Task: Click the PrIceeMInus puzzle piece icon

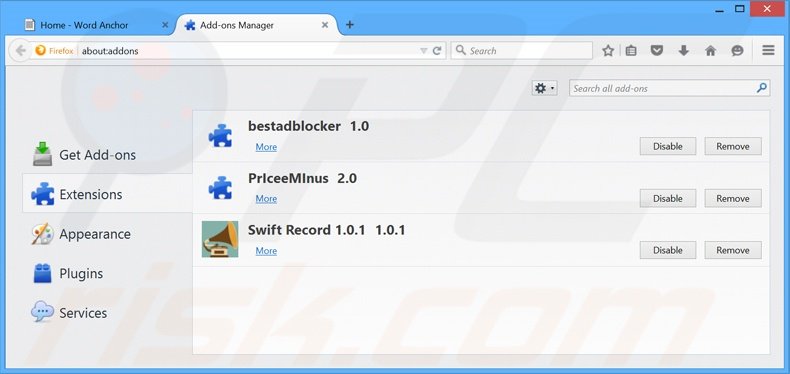Action: (220, 188)
